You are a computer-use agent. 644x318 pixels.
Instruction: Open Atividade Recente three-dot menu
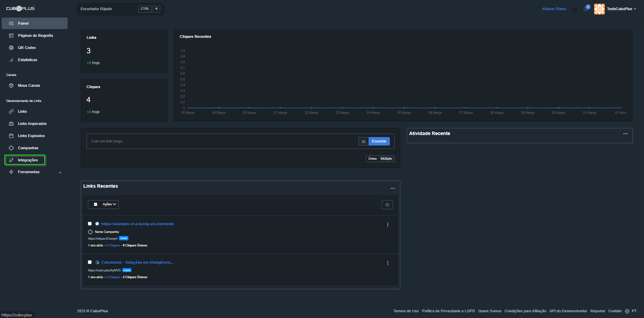625,134
